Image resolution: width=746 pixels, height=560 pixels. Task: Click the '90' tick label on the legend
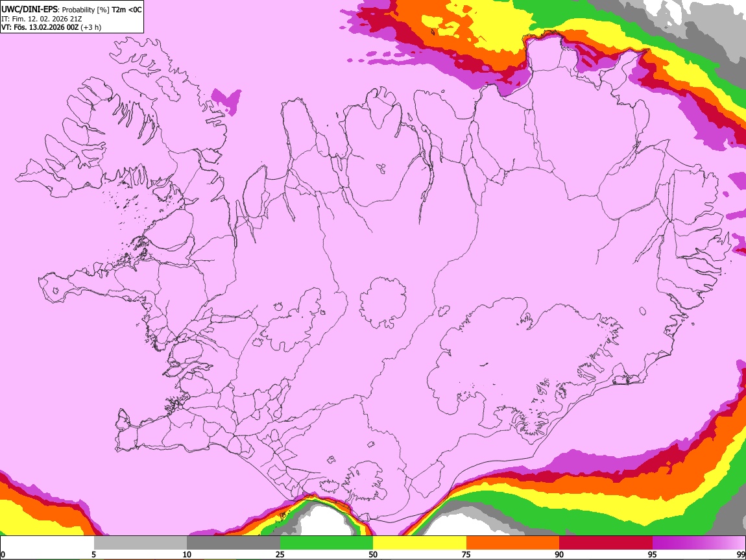(x=559, y=554)
